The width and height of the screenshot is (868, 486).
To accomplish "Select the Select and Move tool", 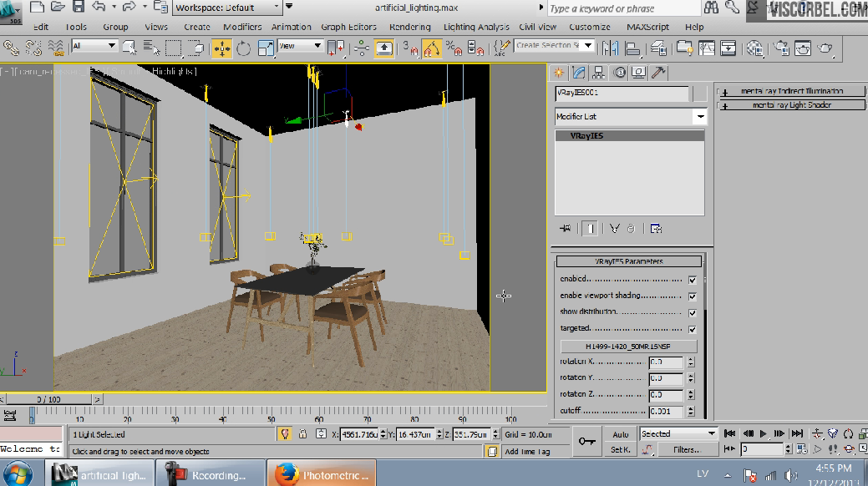I will [222, 48].
